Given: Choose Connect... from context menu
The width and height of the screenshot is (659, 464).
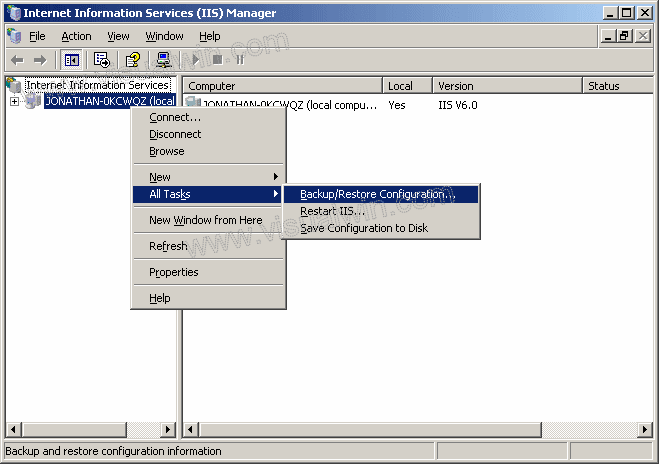Looking at the screenshot, I should tap(208, 117).
